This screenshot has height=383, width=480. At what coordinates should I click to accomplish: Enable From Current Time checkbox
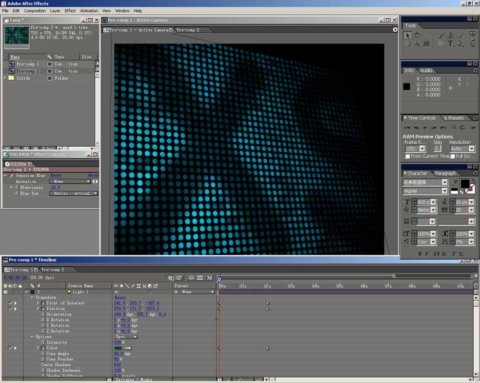pos(407,156)
